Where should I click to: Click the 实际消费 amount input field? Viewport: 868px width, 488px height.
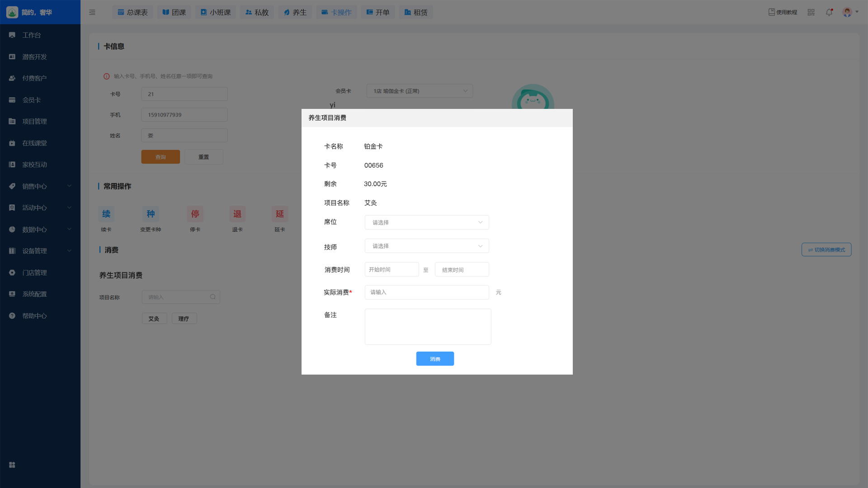coord(426,292)
